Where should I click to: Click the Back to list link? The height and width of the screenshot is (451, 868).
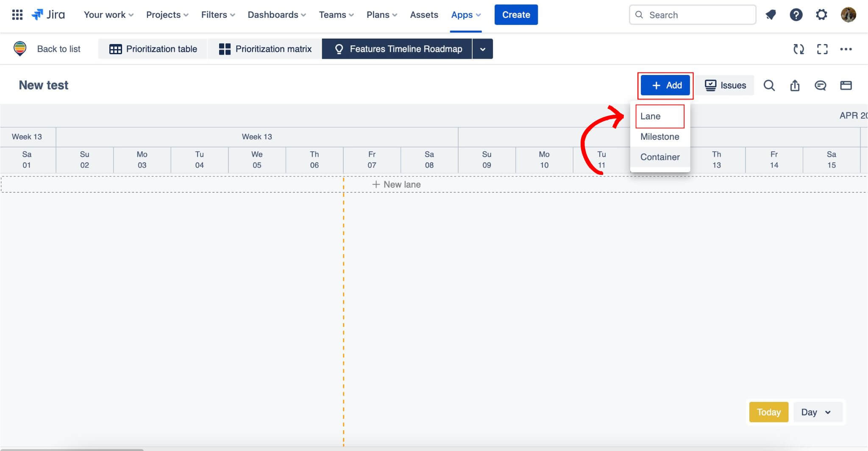[x=58, y=49]
